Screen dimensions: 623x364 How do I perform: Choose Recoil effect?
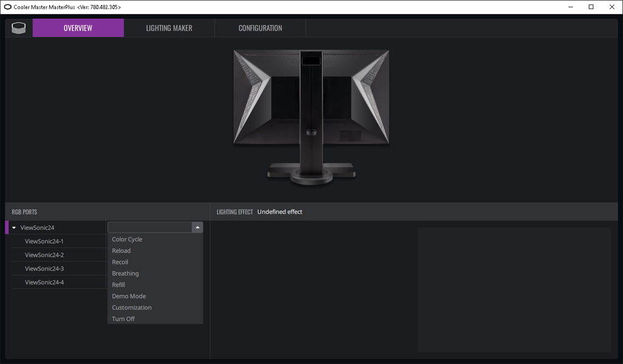point(155,262)
